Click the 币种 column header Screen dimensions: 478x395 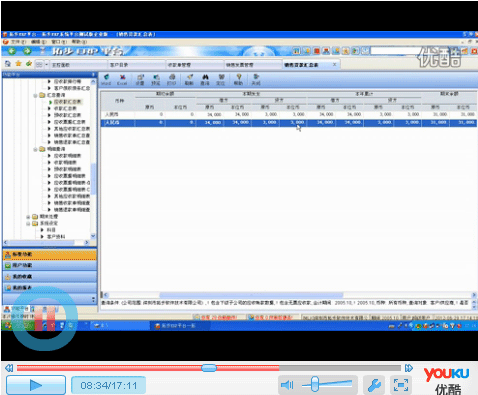[118, 100]
